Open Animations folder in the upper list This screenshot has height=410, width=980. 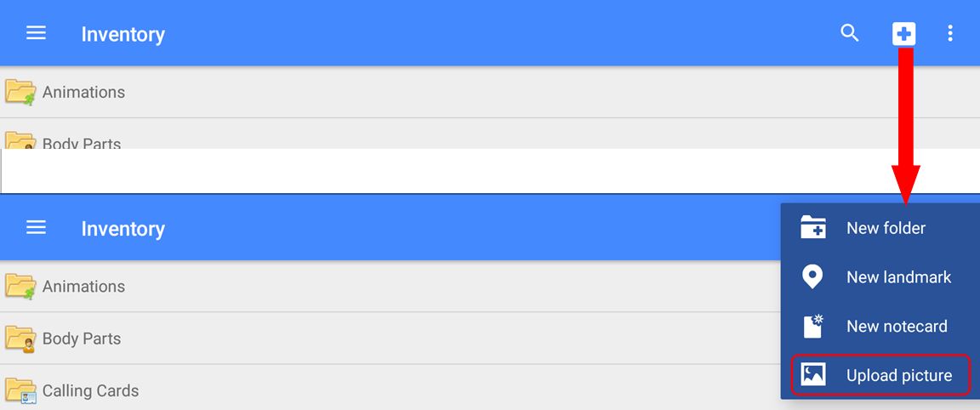83,92
